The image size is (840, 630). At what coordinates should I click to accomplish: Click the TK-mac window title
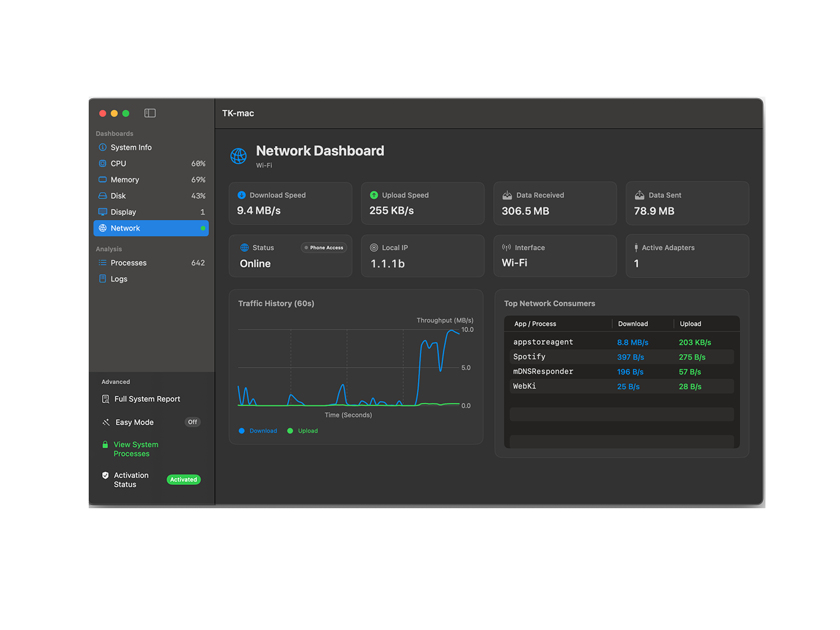[x=238, y=113]
